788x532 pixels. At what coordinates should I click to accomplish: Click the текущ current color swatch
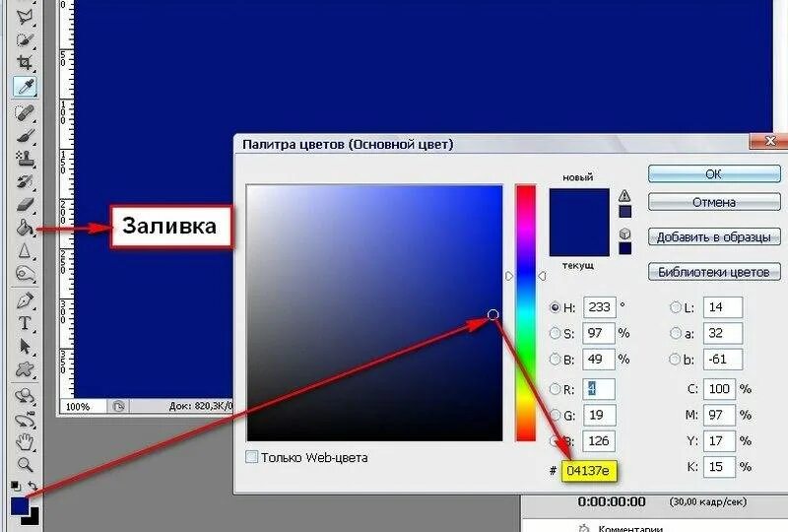click(x=579, y=239)
